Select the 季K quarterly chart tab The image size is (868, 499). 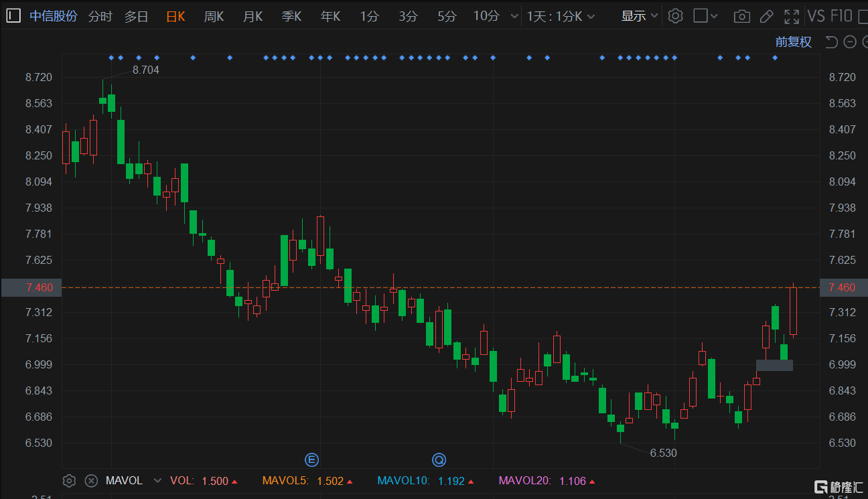(x=292, y=16)
